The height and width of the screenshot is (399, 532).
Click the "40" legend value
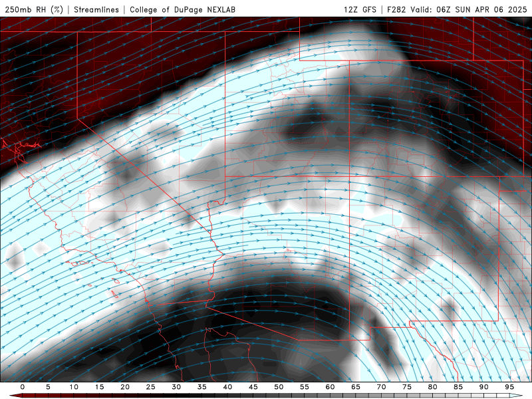point(227,387)
